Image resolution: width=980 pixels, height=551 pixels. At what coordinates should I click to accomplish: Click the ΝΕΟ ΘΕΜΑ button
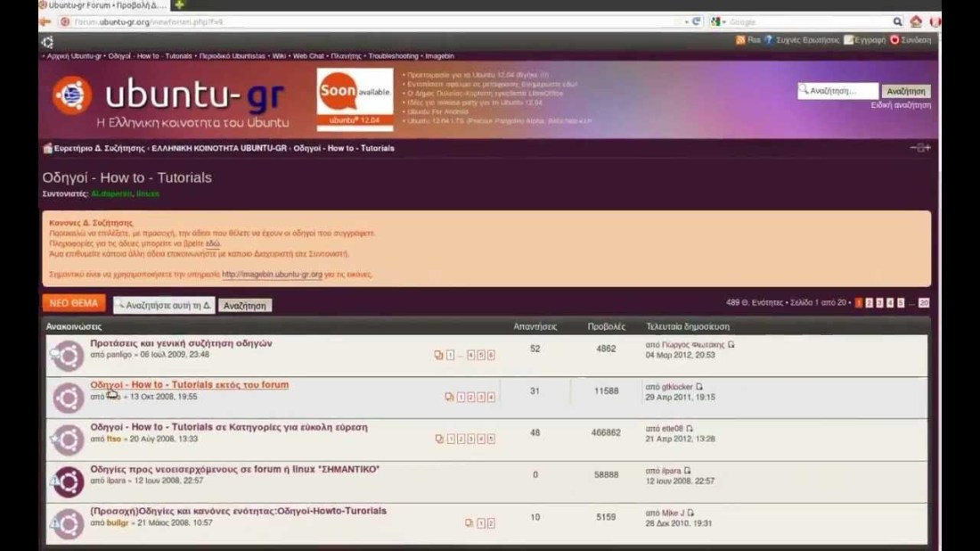pyautogui.click(x=73, y=303)
